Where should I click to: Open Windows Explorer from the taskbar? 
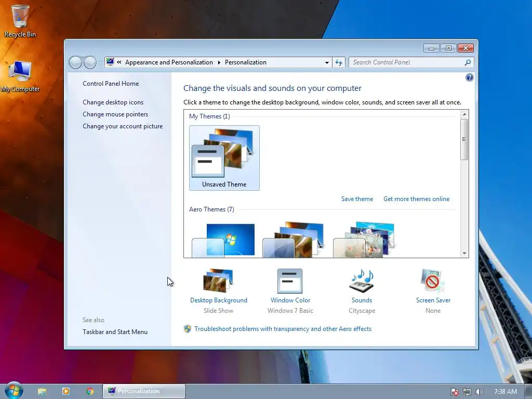[x=42, y=391]
